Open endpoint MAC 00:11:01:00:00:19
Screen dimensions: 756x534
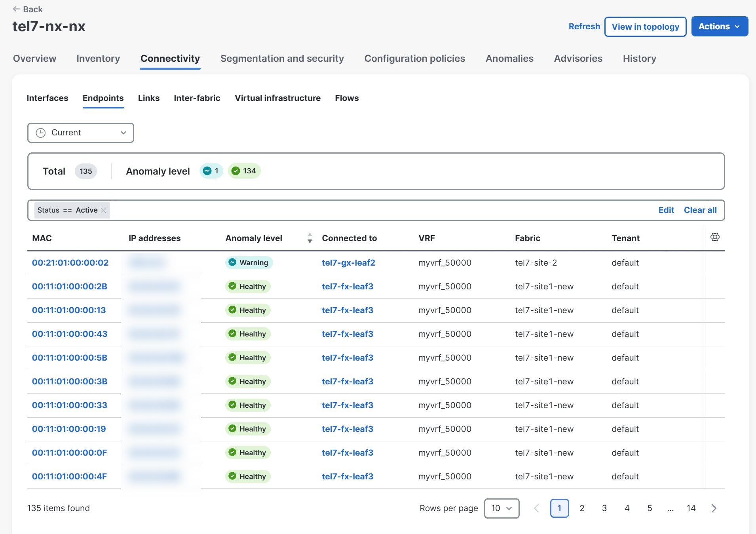[69, 429]
